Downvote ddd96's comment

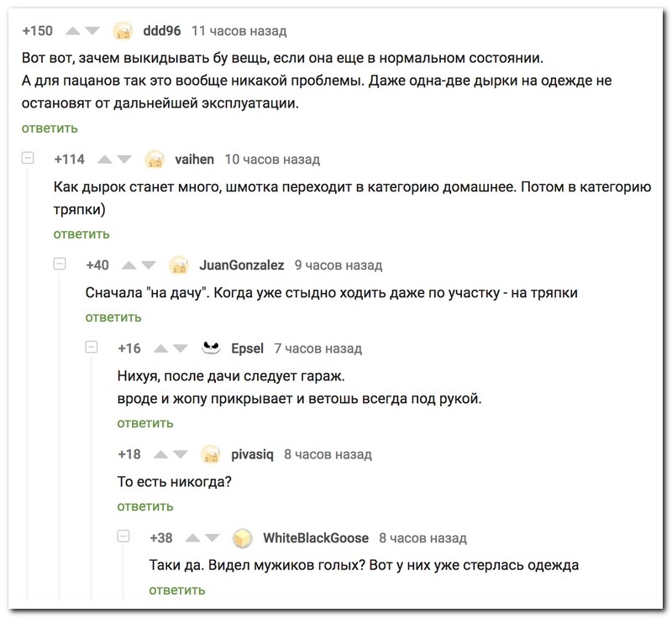[x=92, y=31]
